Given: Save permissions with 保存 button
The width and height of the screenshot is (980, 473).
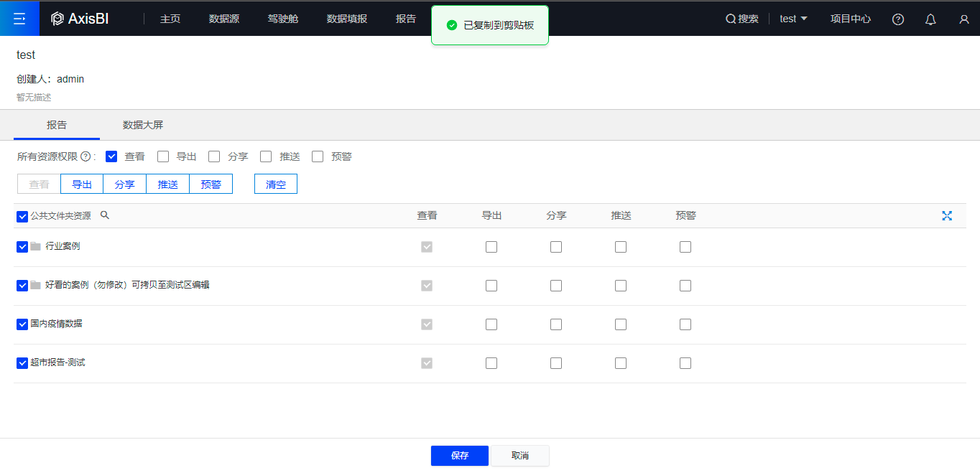Looking at the screenshot, I should tap(460, 456).
